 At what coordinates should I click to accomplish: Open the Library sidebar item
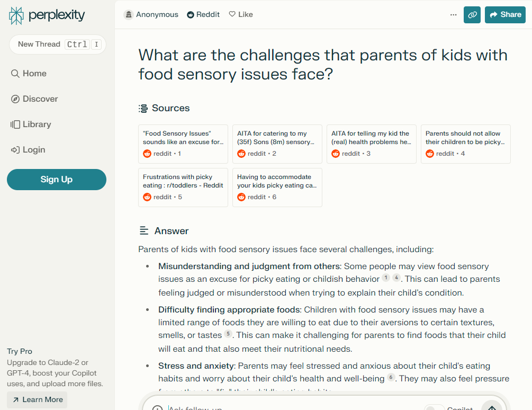31,124
